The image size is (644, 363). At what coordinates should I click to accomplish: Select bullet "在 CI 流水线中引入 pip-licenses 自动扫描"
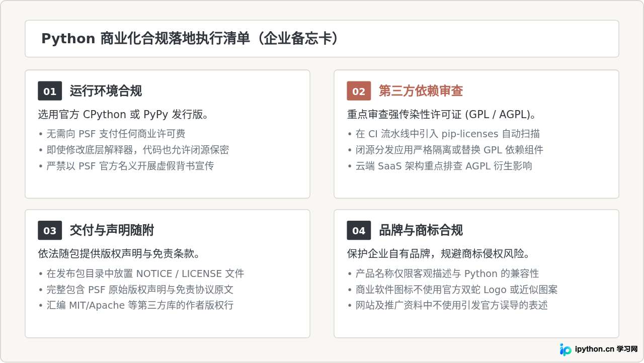443,134
